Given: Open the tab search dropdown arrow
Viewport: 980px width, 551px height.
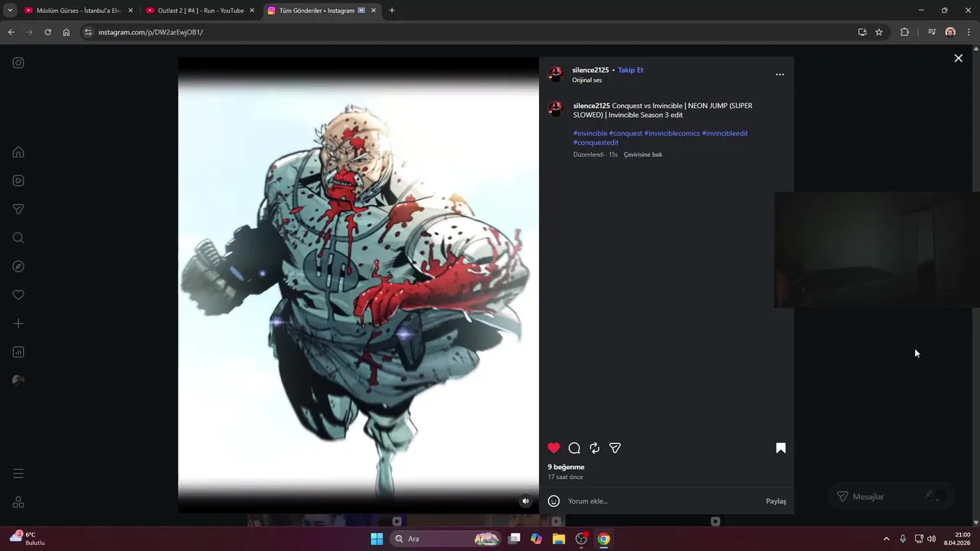Looking at the screenshot, I should pos(10,11).
